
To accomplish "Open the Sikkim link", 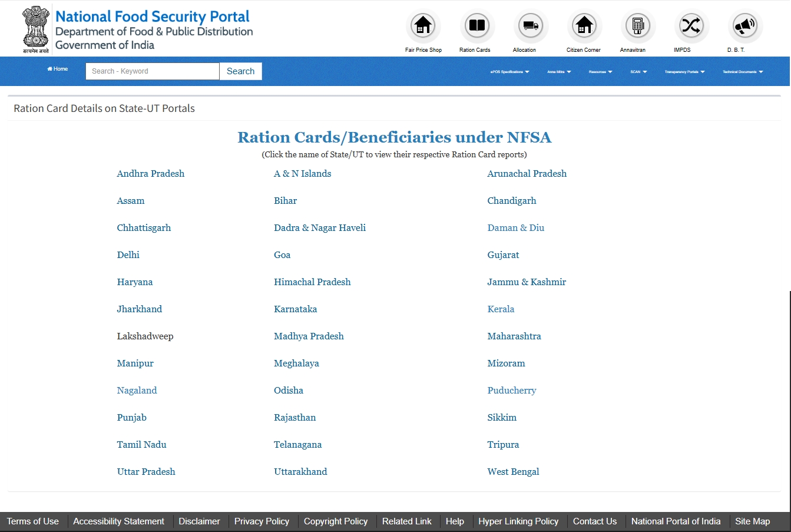I will (x=502, y=418).
